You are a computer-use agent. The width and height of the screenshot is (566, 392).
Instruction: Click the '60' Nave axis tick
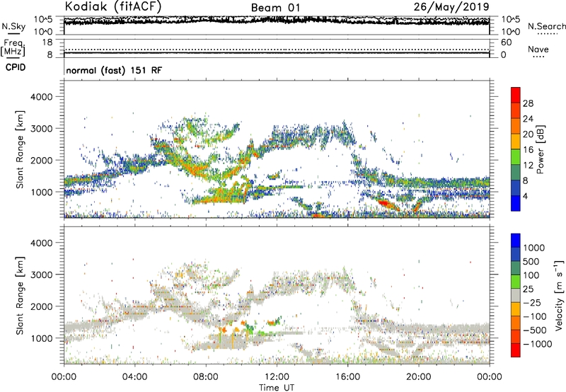tap(507, 42)
